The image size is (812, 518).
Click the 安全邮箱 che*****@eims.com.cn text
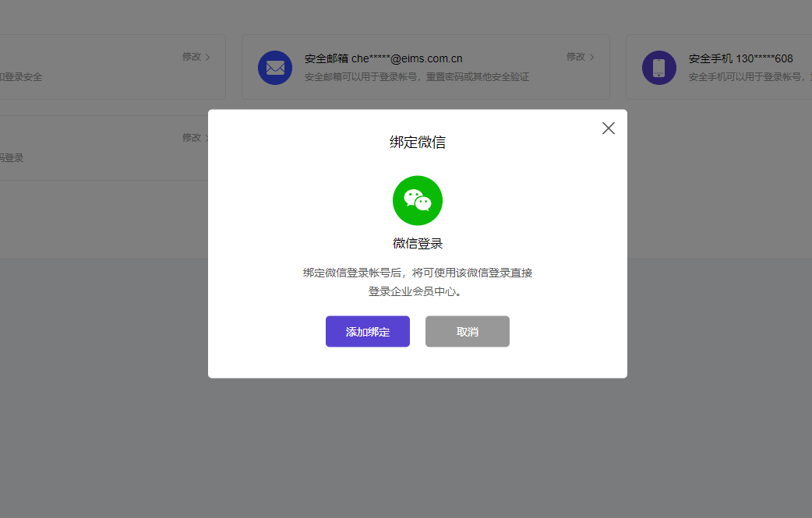[x=383, y=58]
